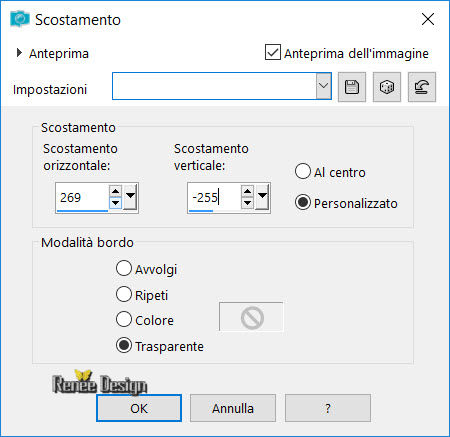Open the Impostazioni presets dropdown
Screen dimensions: 450x437
(323, 86)
